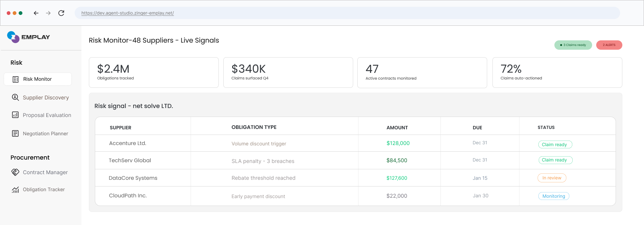
Task: Click the Risk Monitor sidebar icon
Action: [x=15, y=79]
